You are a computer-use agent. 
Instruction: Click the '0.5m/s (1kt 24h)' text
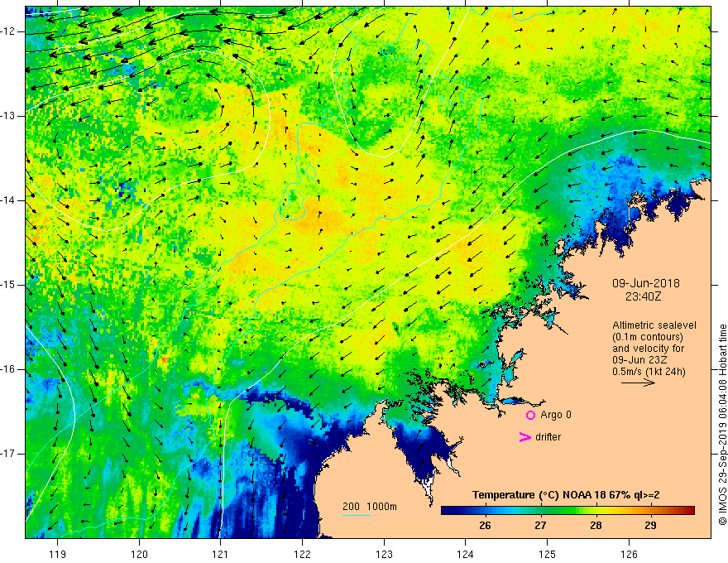(649, 372)
